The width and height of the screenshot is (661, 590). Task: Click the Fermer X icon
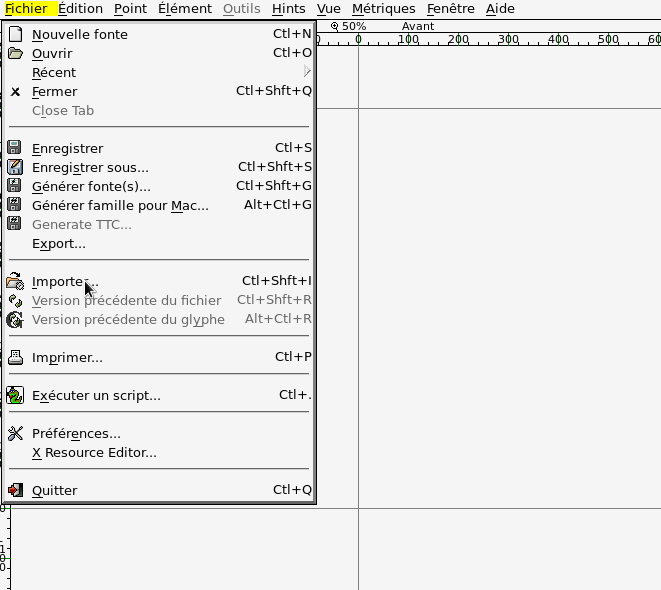coord(15,91)
